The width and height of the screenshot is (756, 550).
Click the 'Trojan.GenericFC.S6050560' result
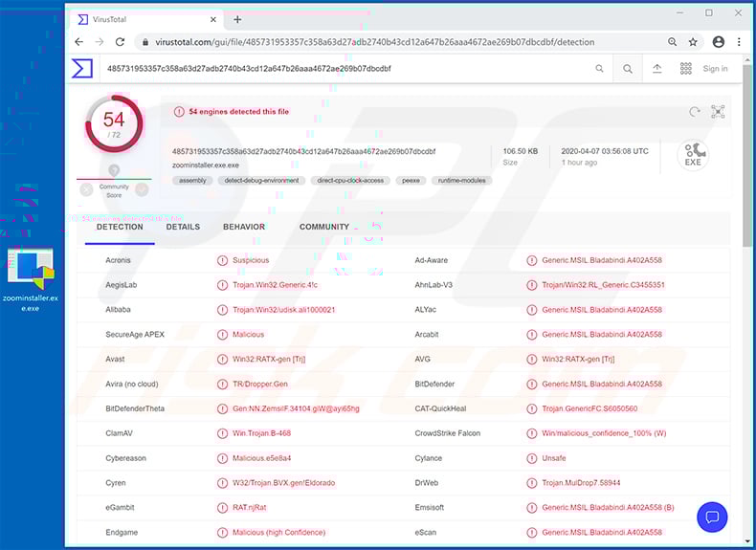[589, 408]
